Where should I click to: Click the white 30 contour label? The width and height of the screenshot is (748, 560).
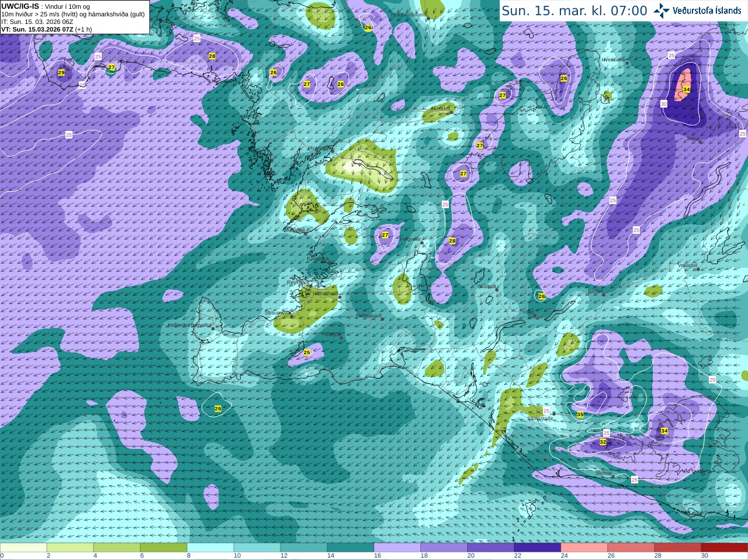click(664, 103)
